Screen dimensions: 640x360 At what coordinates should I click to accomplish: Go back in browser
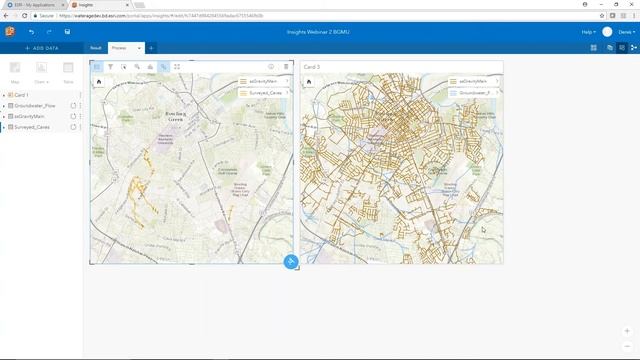point(6,16)
